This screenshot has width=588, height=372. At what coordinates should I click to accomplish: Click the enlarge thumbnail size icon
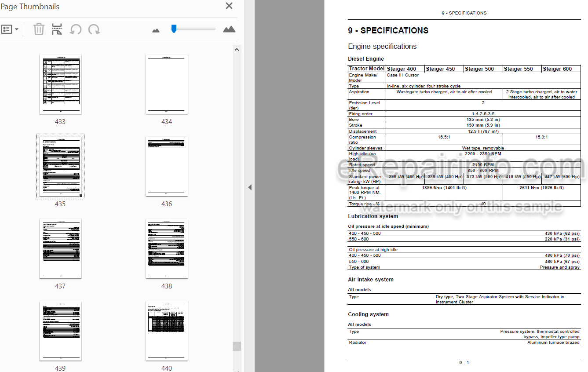[x=229, y=29]
